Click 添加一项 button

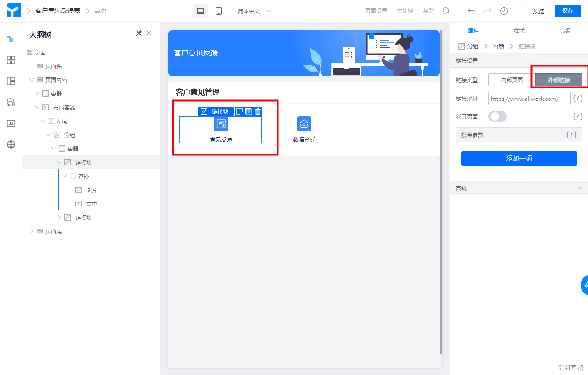pos(519,158)
